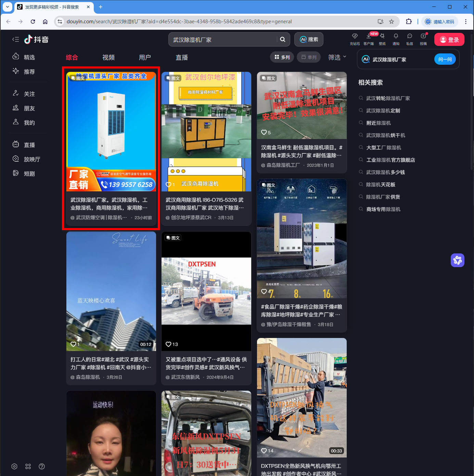Open the recharge diamonds icon
The width and height of the screenshot is (474, 476).
[355, 36]
